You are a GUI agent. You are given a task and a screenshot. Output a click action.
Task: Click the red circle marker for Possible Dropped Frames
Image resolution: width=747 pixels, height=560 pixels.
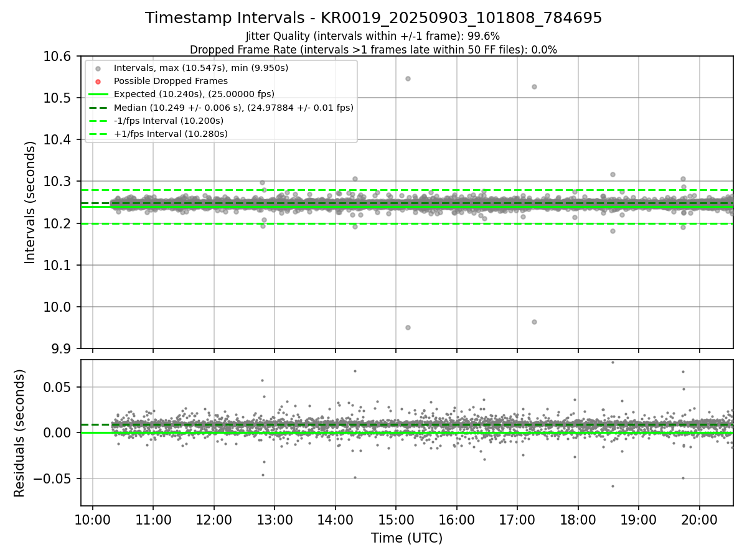tap(98, 81)
